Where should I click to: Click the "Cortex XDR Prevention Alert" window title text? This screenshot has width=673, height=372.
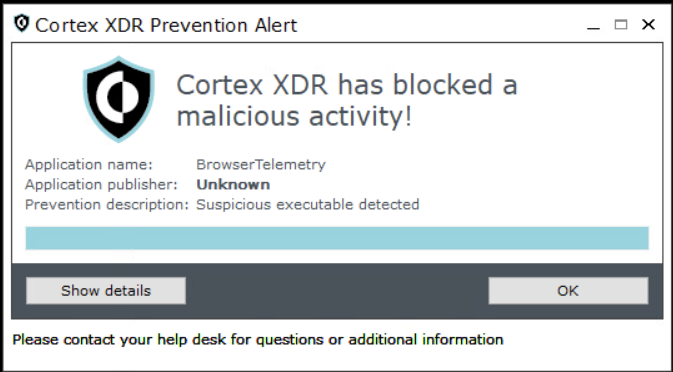(x=166, y=25)
